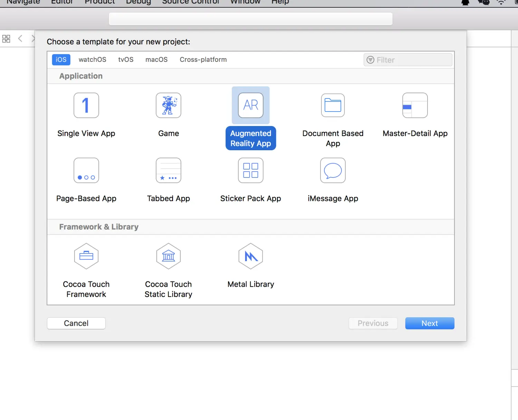
Task: Click the Next button
Action: click(x=430, y=323)
